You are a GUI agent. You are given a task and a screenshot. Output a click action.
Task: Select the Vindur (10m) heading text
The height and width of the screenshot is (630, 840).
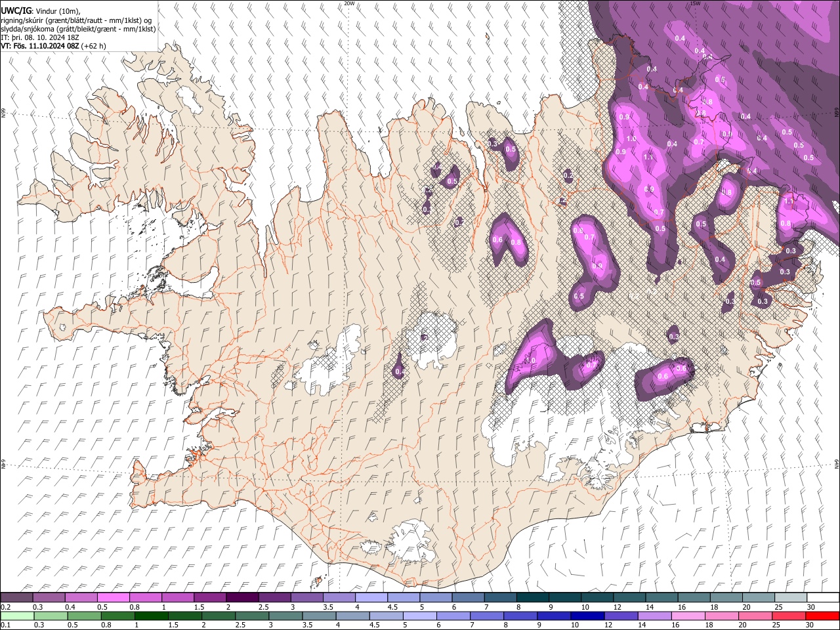click(57, 10)
